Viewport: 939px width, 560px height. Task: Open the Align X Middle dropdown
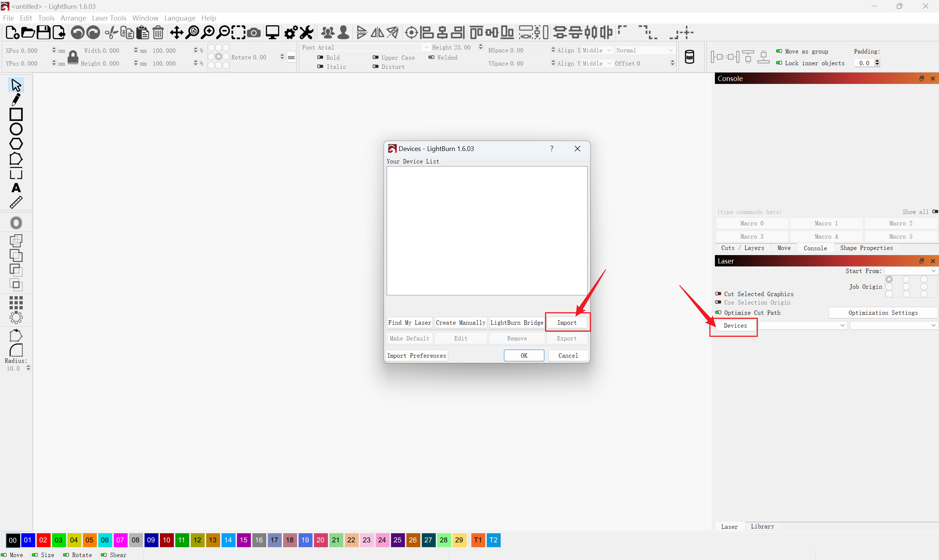click(597, 50)
